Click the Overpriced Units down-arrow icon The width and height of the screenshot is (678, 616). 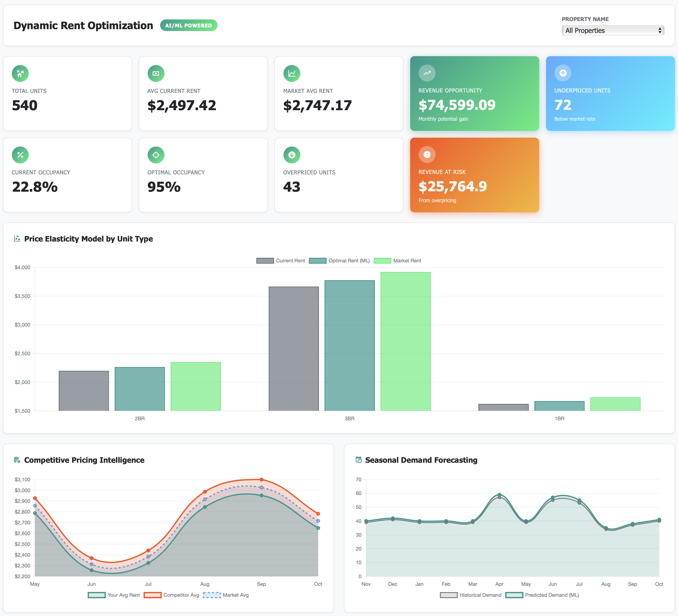pos(291,155)
